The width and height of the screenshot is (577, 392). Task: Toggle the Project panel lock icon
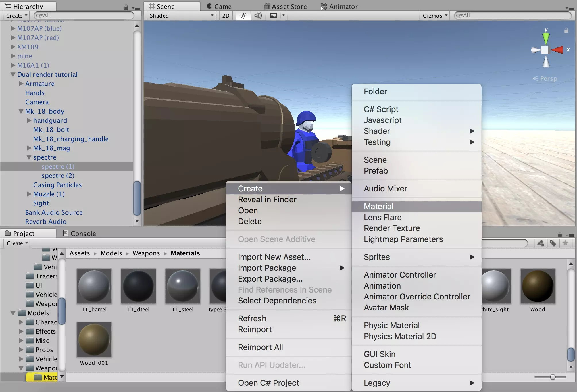[560, 234]
